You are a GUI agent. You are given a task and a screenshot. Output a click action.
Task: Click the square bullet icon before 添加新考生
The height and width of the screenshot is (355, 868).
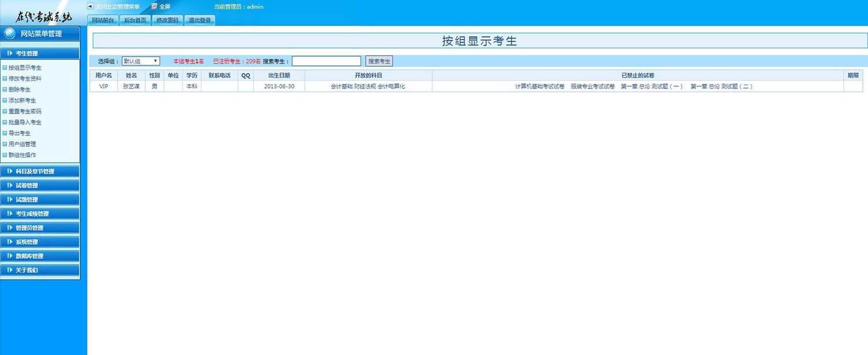click(x=5, y=101)
